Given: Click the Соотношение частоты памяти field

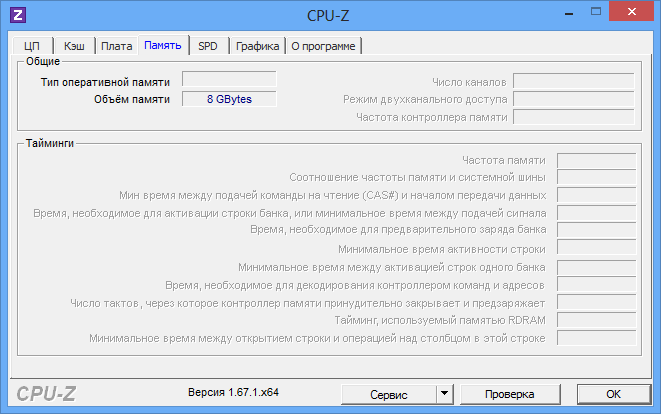Looking at the screenshot, I should (597, 177).
